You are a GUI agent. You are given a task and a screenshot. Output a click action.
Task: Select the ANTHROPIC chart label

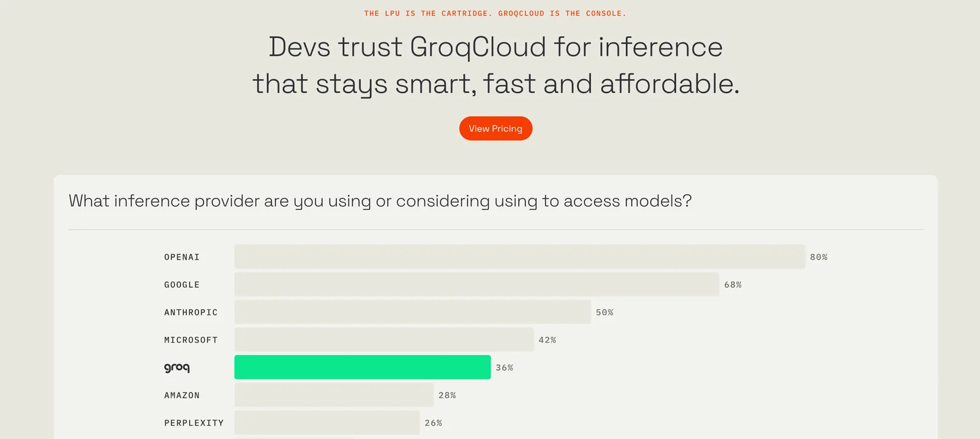point(190,312)
